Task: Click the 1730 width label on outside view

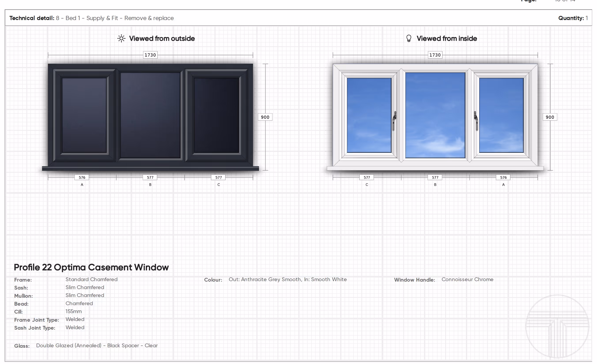Action: point(150,55)
